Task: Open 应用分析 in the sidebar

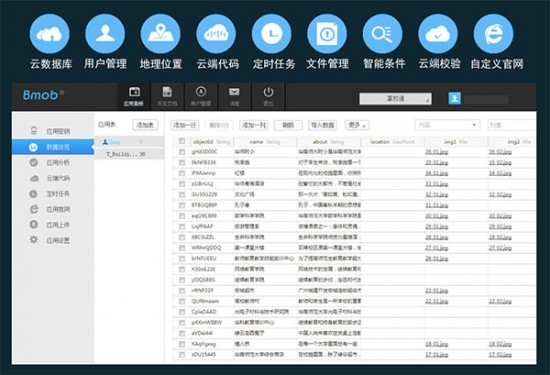Action: coord(53,162)
